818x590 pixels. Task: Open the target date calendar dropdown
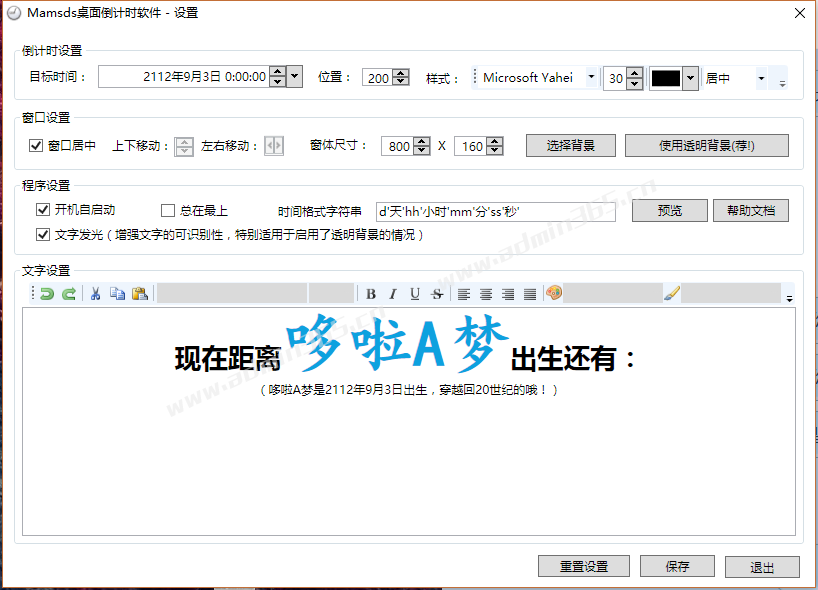coord(295,77)
